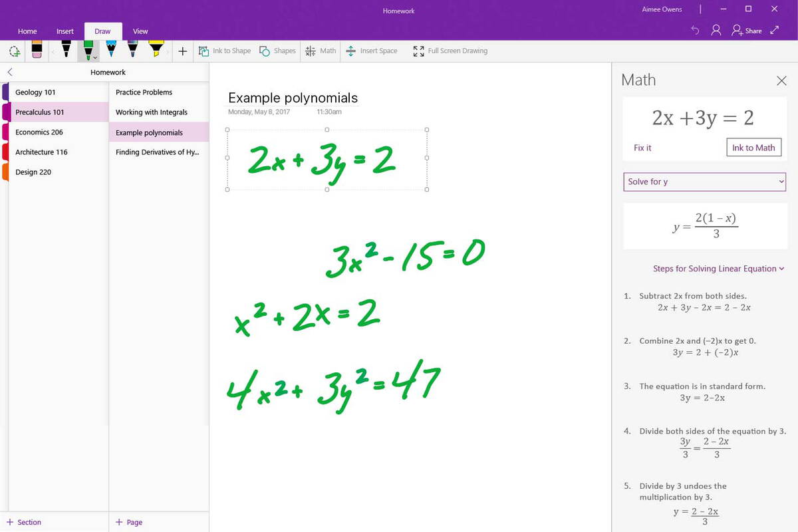The width and height of the screenshot is (798, 532).
Task: Activate Ink to Shape conversion
Action: [225, 51]
